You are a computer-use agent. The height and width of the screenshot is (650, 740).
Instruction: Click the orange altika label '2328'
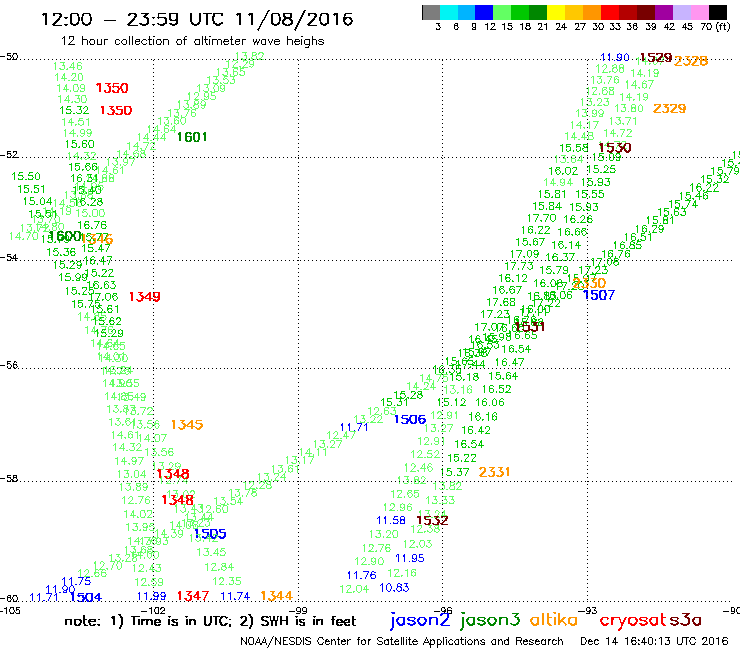click(691, 61)
